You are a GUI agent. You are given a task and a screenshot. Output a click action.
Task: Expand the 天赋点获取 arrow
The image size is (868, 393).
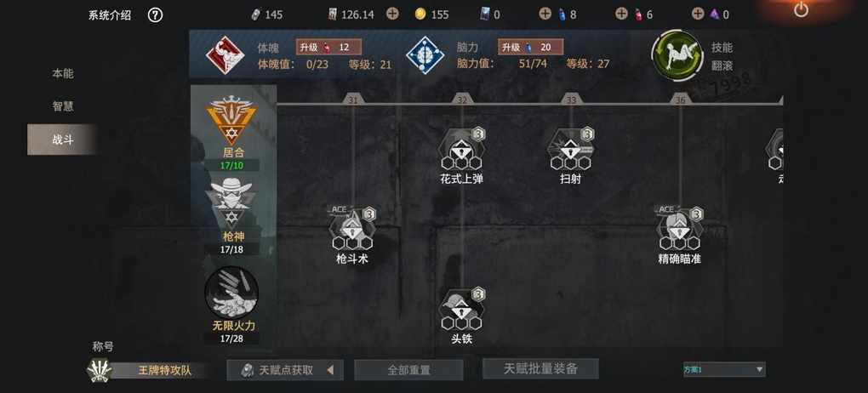[330, 370]
